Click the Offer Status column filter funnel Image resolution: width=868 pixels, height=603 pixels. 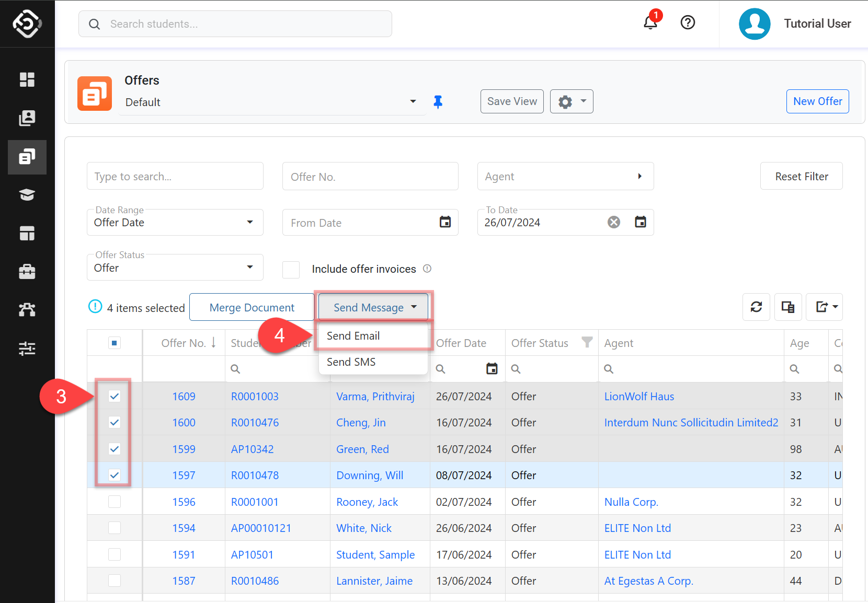[x=587, y=342]
